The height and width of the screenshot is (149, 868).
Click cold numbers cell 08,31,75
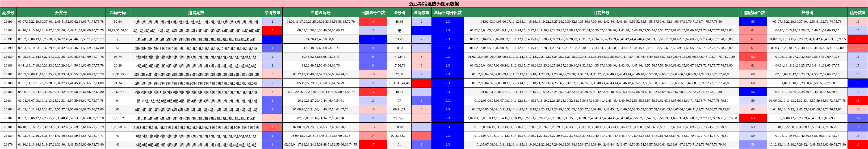pyautogui.click(x=118, y=74)
